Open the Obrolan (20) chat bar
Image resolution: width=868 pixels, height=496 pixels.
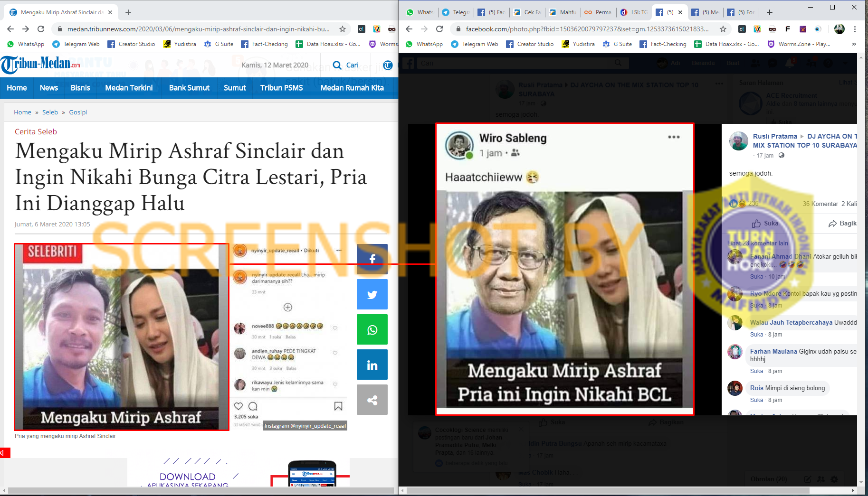tap(768, 479)
